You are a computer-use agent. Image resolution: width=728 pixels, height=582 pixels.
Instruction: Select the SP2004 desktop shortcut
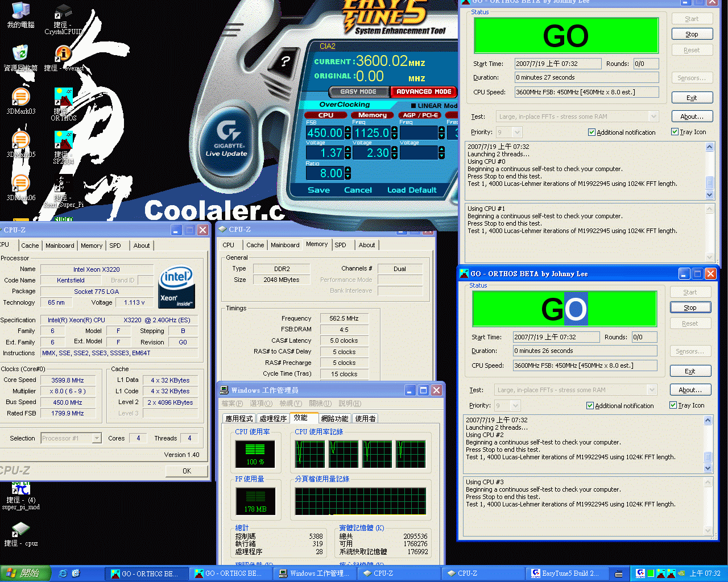coord(63,147)
